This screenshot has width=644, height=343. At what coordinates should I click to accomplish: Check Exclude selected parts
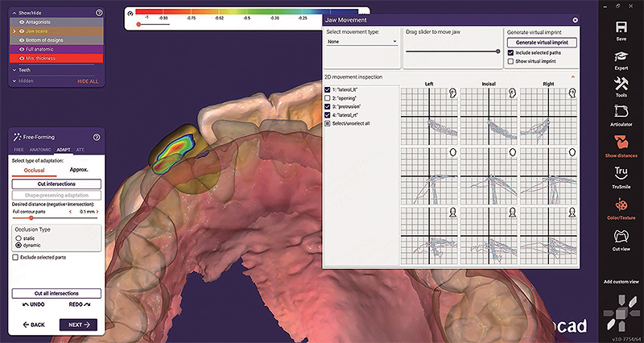coord(15,258)
